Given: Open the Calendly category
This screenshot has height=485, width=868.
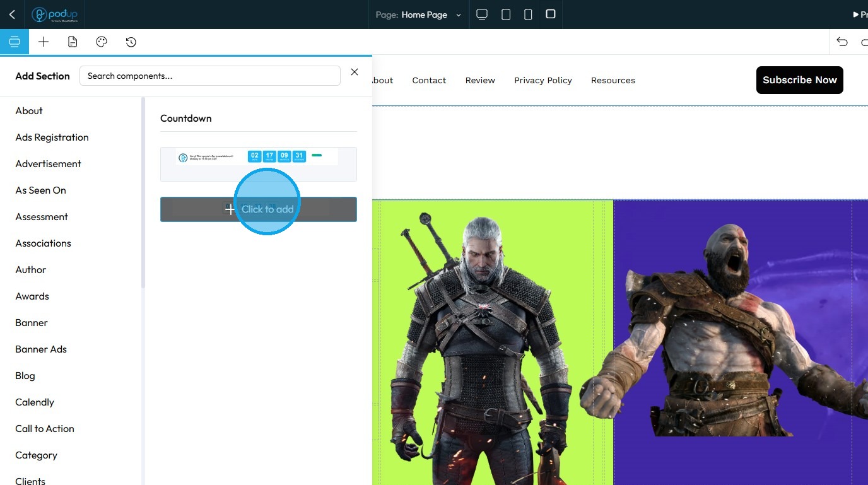Looking at the screenshot, I should (x=35, y=402).
